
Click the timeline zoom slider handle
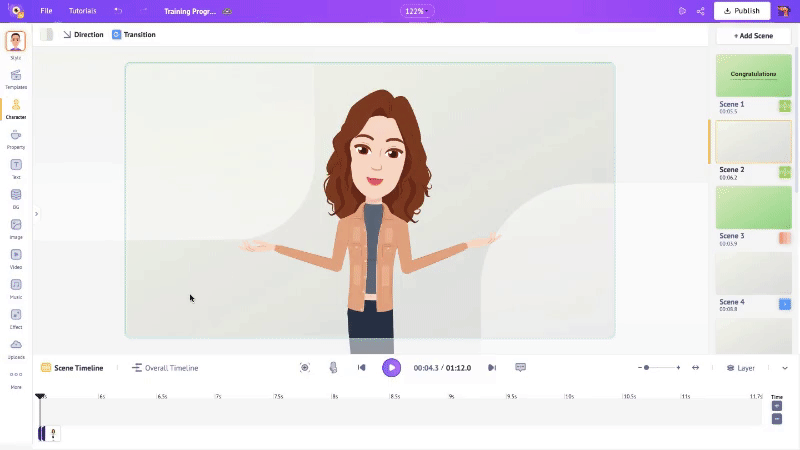[646, 368]
